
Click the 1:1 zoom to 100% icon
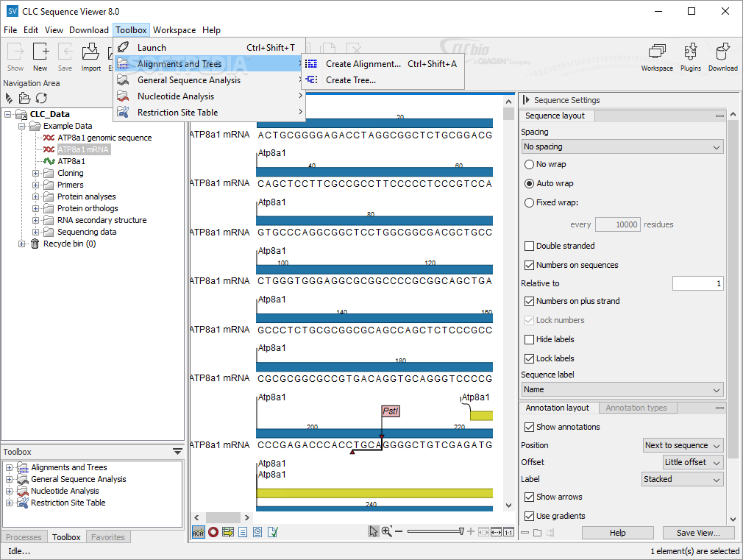[x=508, y=532]
